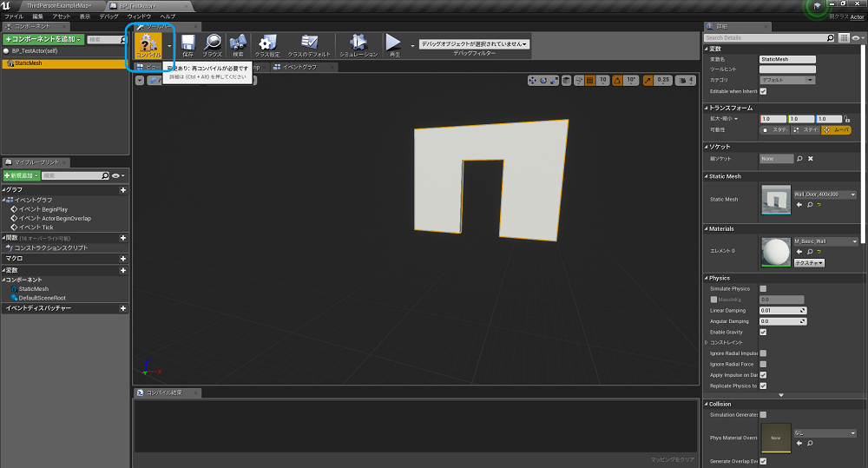This screenshot has width=868, height=468.
Task: Open grid snap value 10 dropdown
Action: (603, 80)
